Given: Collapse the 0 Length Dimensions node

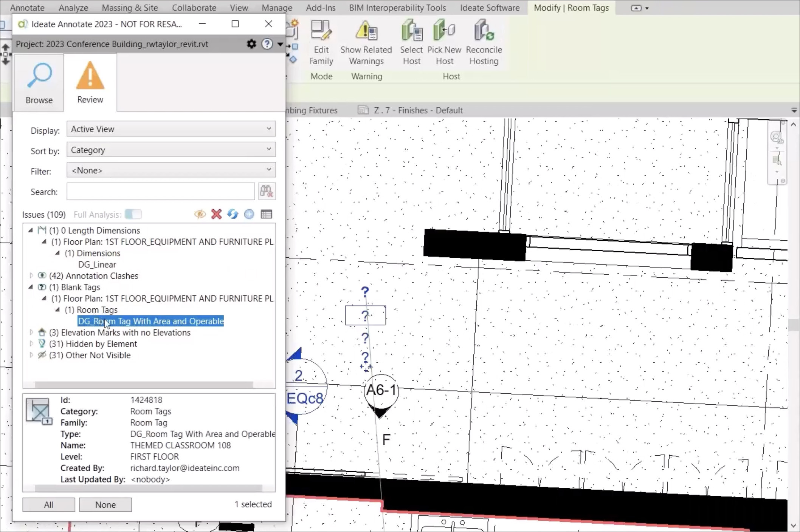Looking at the screenshot, I should pos(31,230).
